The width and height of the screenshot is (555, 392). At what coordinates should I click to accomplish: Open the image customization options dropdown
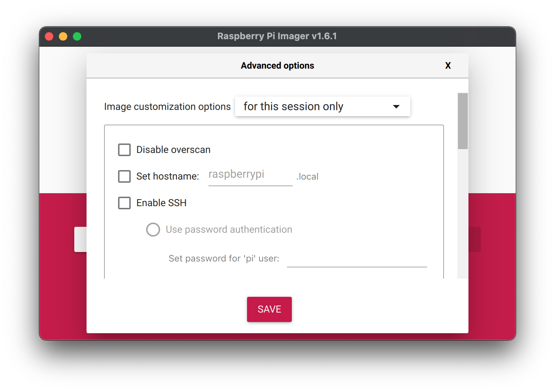tap(322, 106)
